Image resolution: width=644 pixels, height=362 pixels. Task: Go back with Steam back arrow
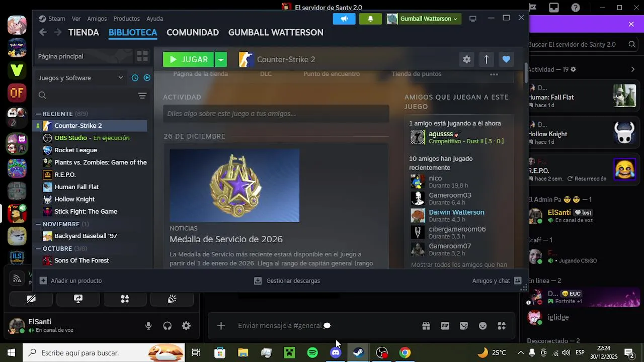tap(43, 32)
